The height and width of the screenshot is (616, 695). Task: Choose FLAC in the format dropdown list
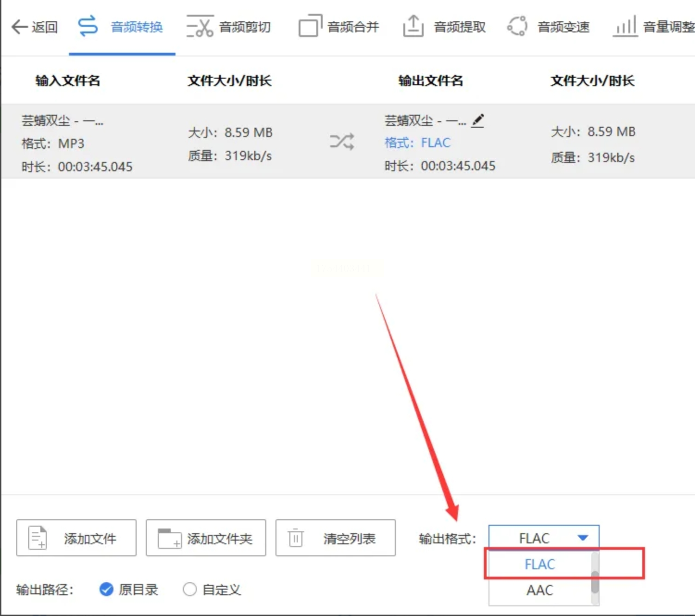click(540, 564)
